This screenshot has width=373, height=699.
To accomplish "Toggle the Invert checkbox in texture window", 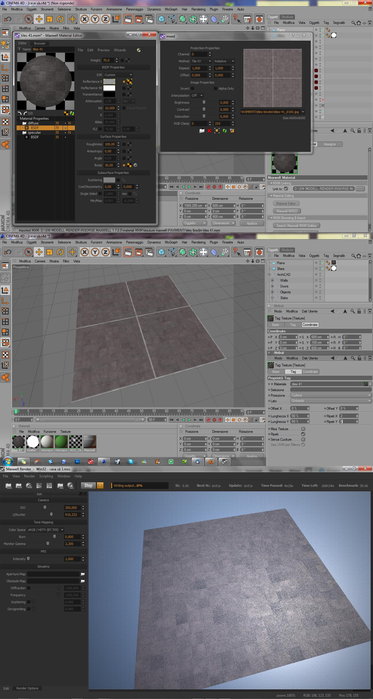I will pos(192,88).
